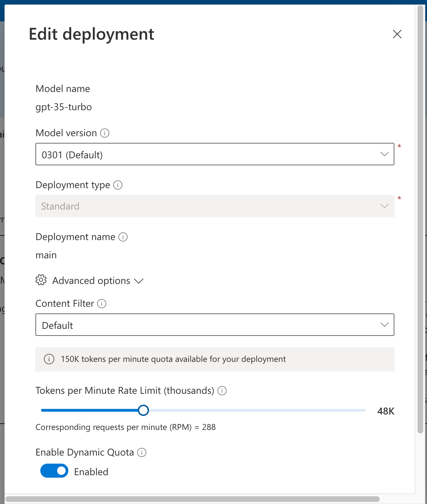Screen dimensions: 427x504
Task: Adjust the rate limit slider handle
Action: pos(143,410)
